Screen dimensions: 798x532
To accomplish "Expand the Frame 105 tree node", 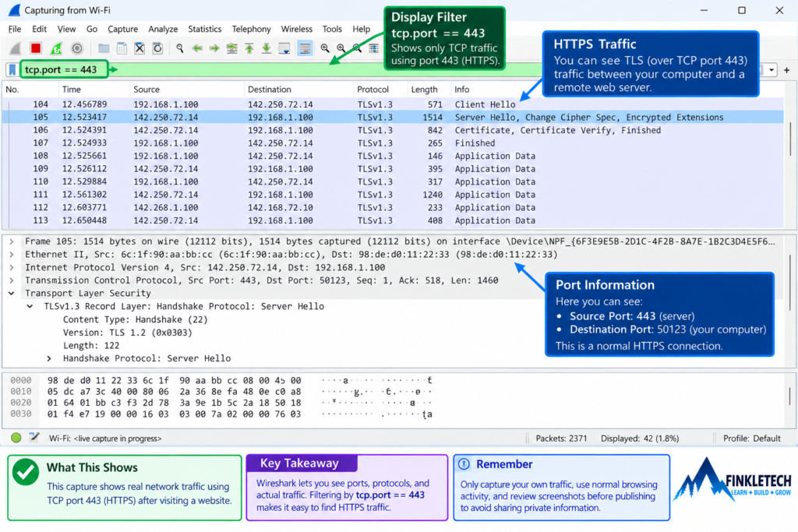I will (x=11, y=241).
